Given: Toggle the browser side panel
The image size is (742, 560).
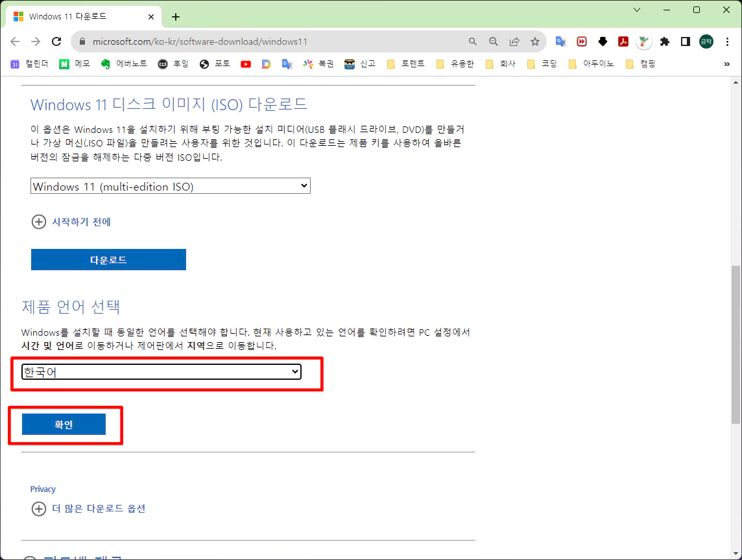Looking at the screenshot, I should [685, 41].
